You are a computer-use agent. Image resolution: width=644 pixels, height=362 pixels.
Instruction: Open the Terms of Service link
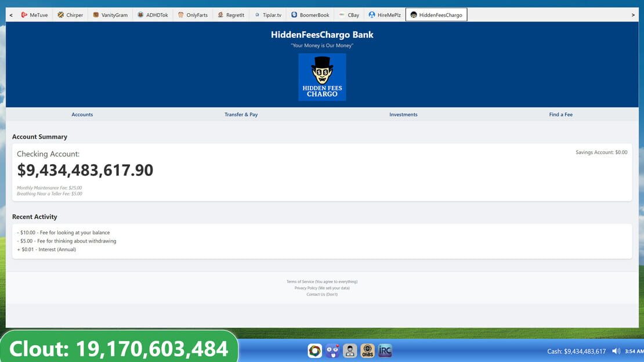click(x=322, y=281)
